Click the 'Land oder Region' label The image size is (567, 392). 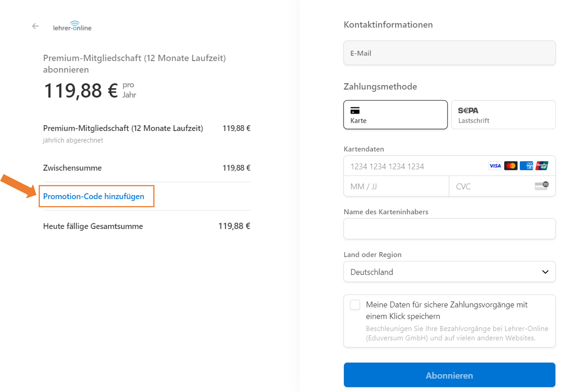point(373,255)
